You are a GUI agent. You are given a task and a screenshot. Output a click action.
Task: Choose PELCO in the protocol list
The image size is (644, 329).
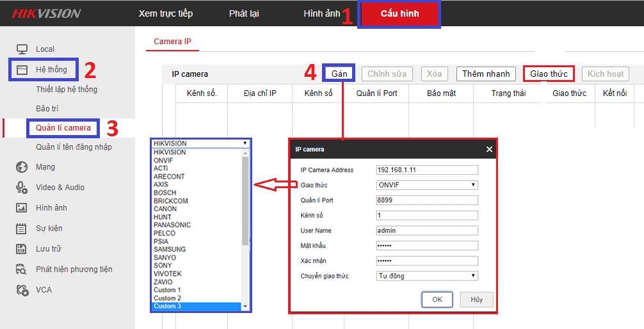click(x=165, y=233)
